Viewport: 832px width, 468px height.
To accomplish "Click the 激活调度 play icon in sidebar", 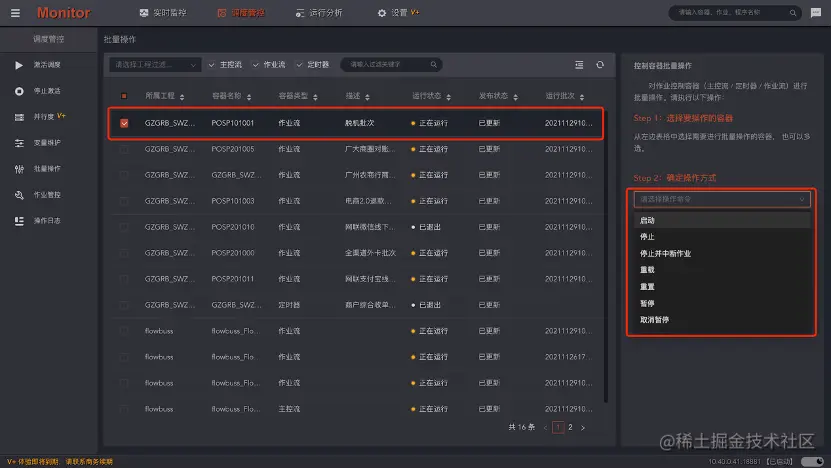I will [19, 65].
